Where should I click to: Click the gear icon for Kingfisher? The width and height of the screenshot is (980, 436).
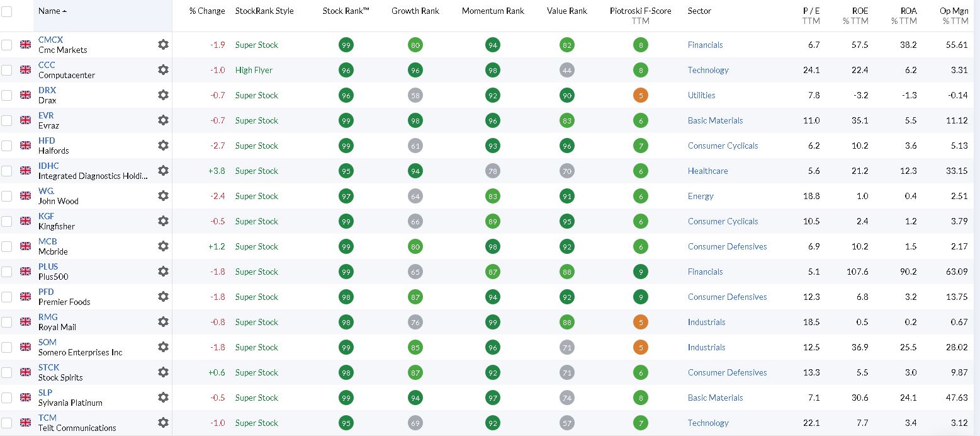point(163,221)
